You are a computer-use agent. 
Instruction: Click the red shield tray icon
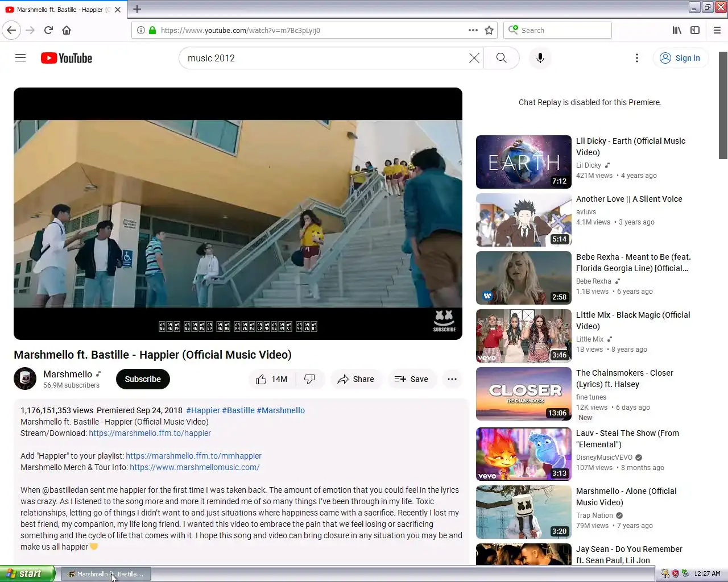pyautogui.click(x=675, y=574)
